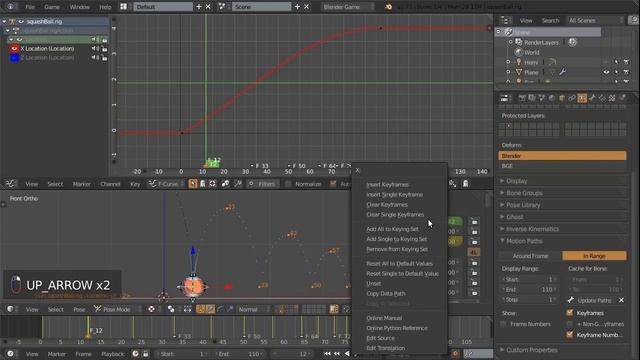This screenshot has height=360, width=640.
Task: Open the F-Curve mode dropdown
Action: [167, 184]
